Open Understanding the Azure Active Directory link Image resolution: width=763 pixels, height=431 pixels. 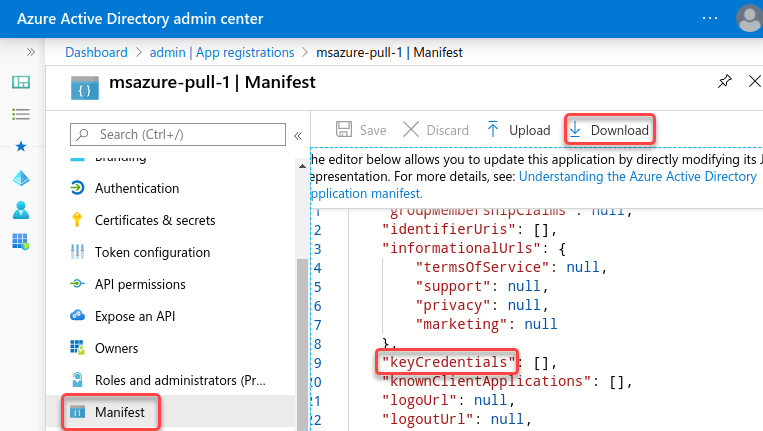(638, 176)
